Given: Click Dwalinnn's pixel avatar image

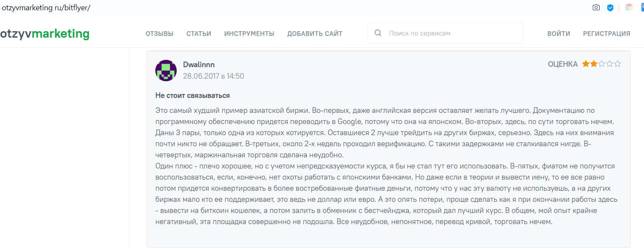Looking at the screenshot, I should point(166,71).
